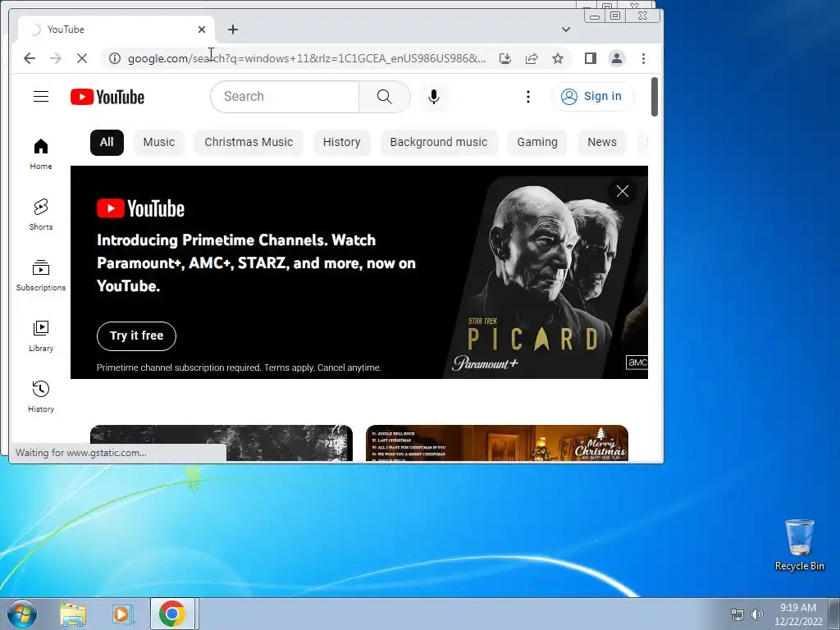Open Windows Explorer from taskbar

(72, 614)
